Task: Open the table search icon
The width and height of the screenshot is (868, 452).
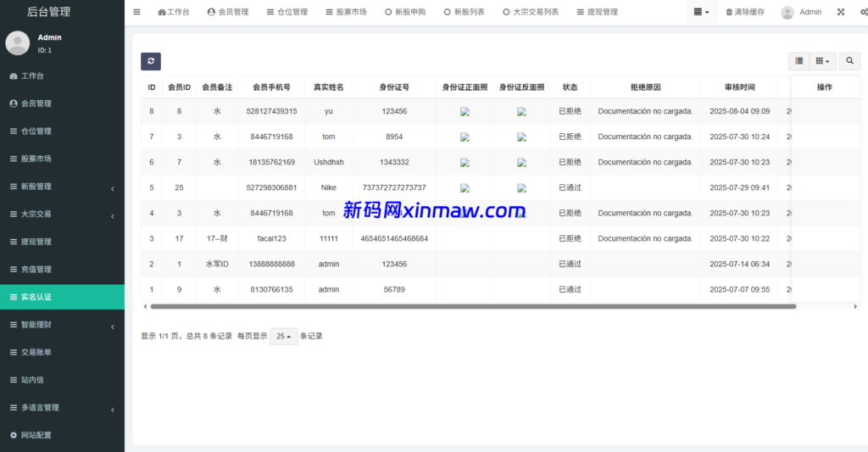Action: 849,61
